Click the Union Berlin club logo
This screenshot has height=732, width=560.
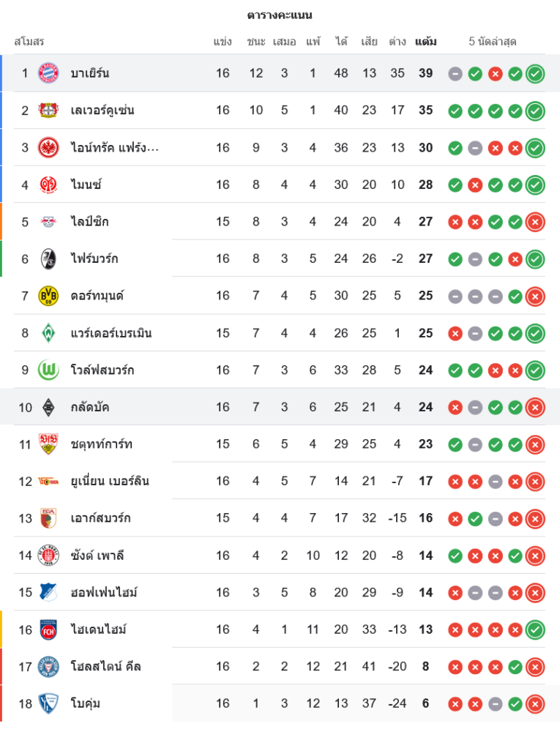point(48,481)
